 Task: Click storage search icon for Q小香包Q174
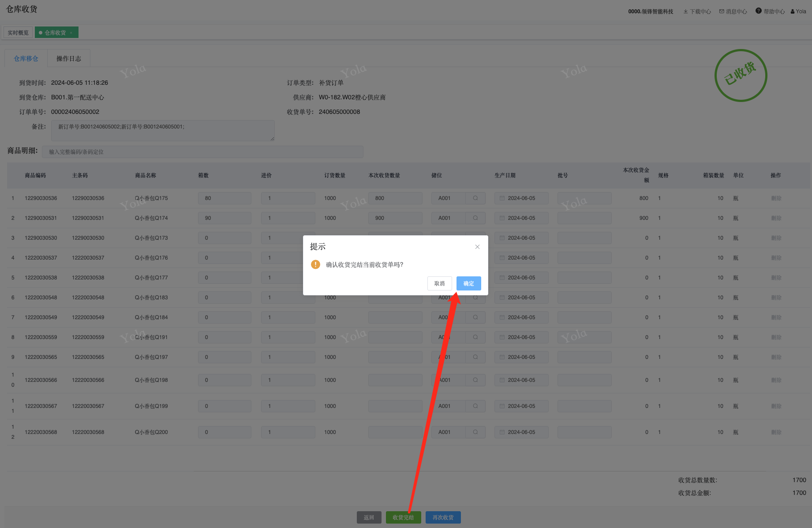(475, 218)
